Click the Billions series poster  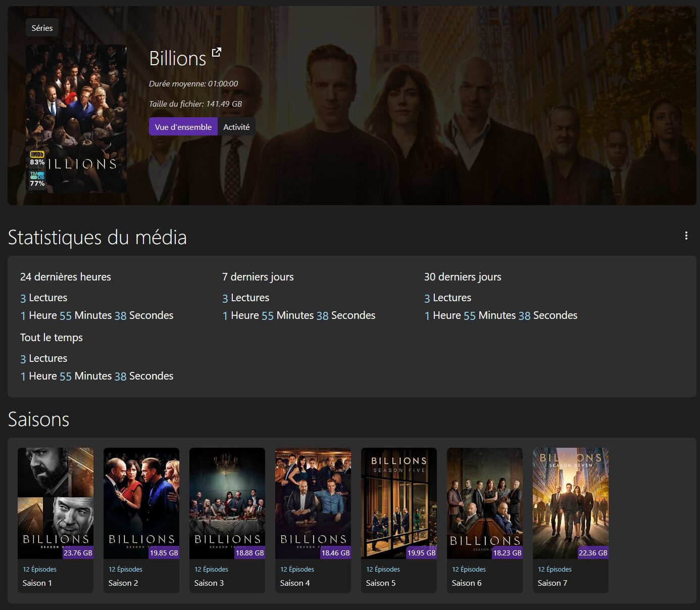coord(76,118)
